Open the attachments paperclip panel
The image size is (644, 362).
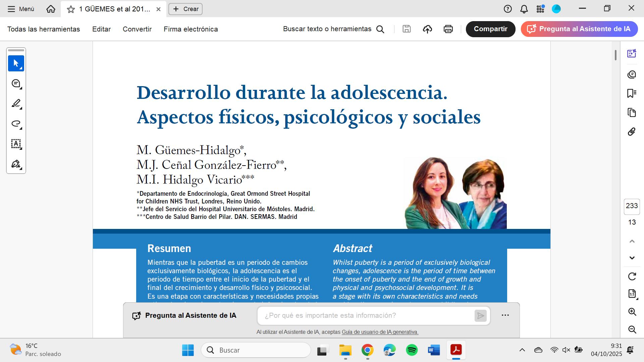point(632,132)
